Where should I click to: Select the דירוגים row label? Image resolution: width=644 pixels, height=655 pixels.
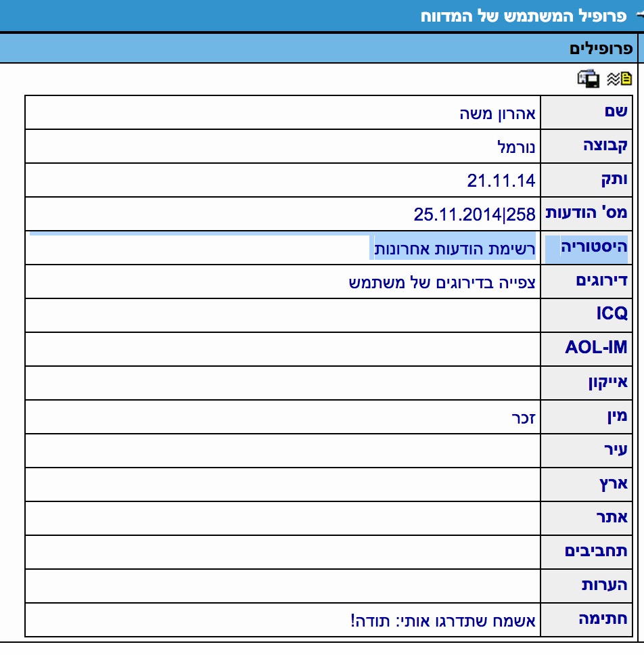(601, 281)
